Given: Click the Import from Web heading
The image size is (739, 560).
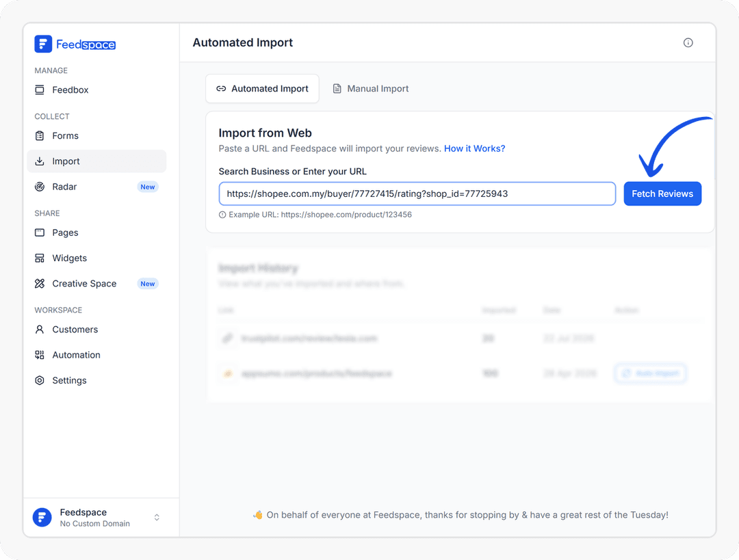Looking at the screenshot, I should pyautogui.click(x=265, y=133).
